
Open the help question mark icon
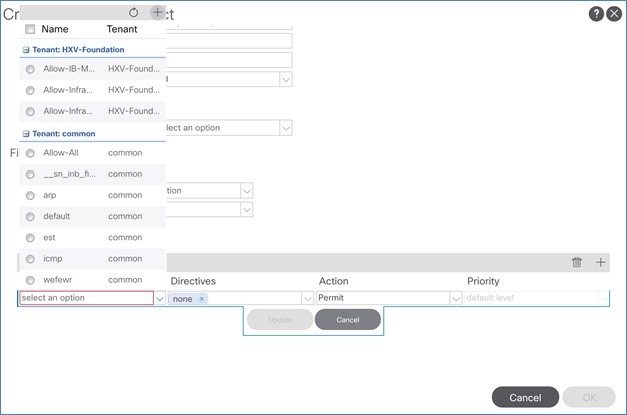[x=596, y=14]
